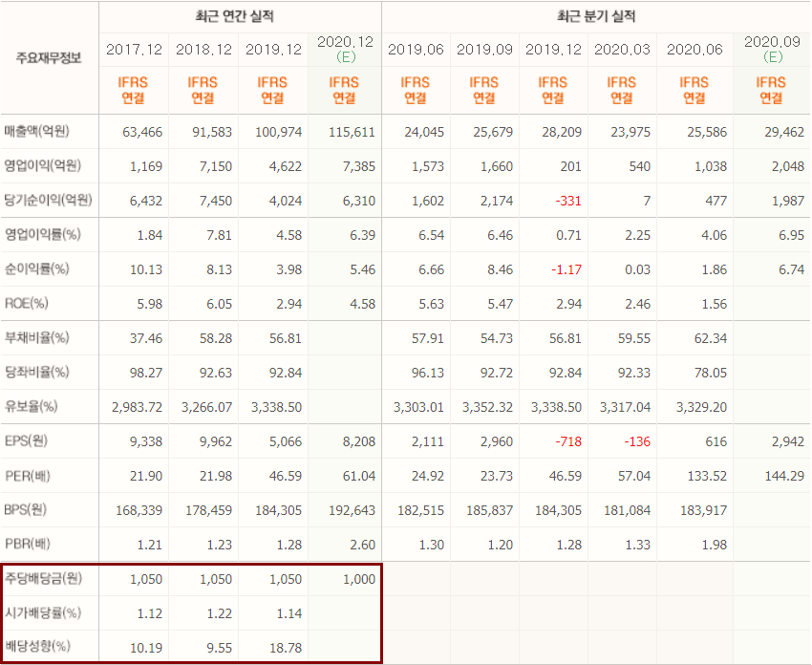Click the 2018.12 column header
812x665 pixels.
203,49
